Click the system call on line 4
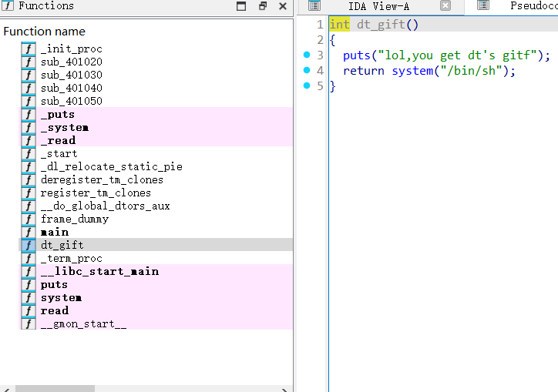 tap(412, 71)
